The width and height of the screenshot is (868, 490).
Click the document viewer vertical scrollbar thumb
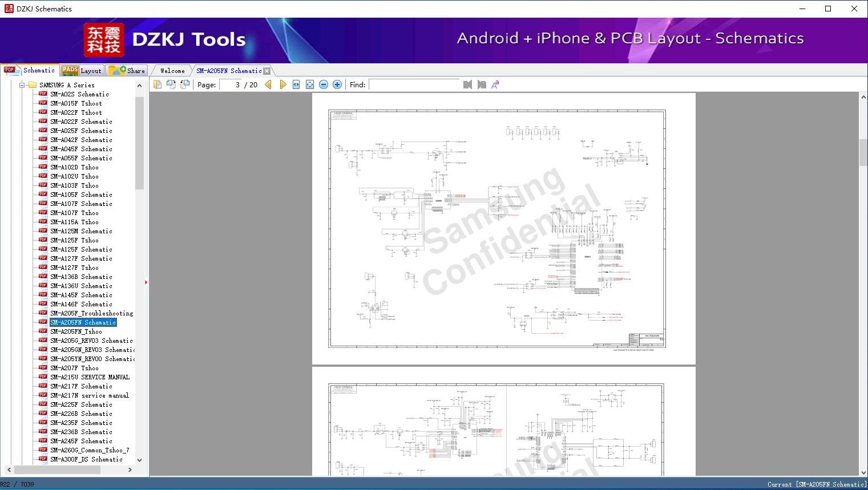coord(863,152)
